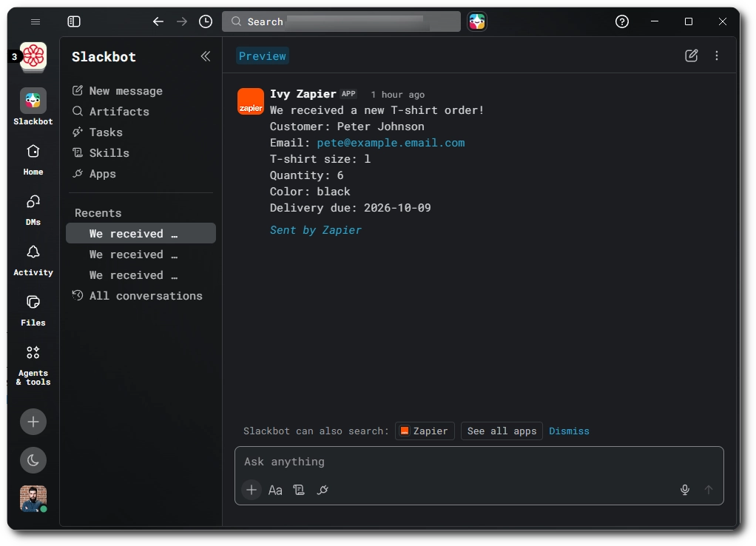Go back with the left arrow
Image resolution: width=756 pixels, height=546 pixels.
(x=158, y=21)
